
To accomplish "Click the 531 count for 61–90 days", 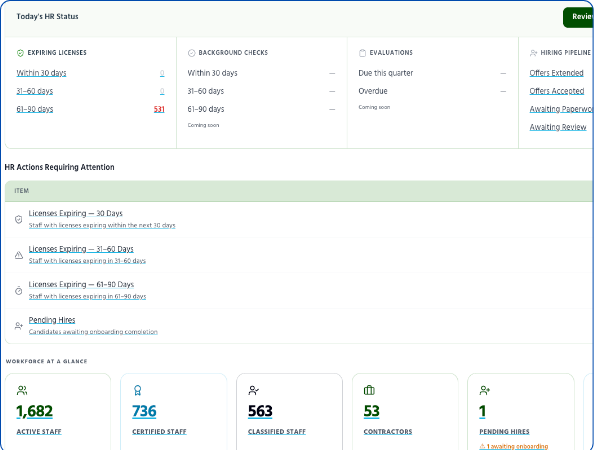I will point(159,109).
